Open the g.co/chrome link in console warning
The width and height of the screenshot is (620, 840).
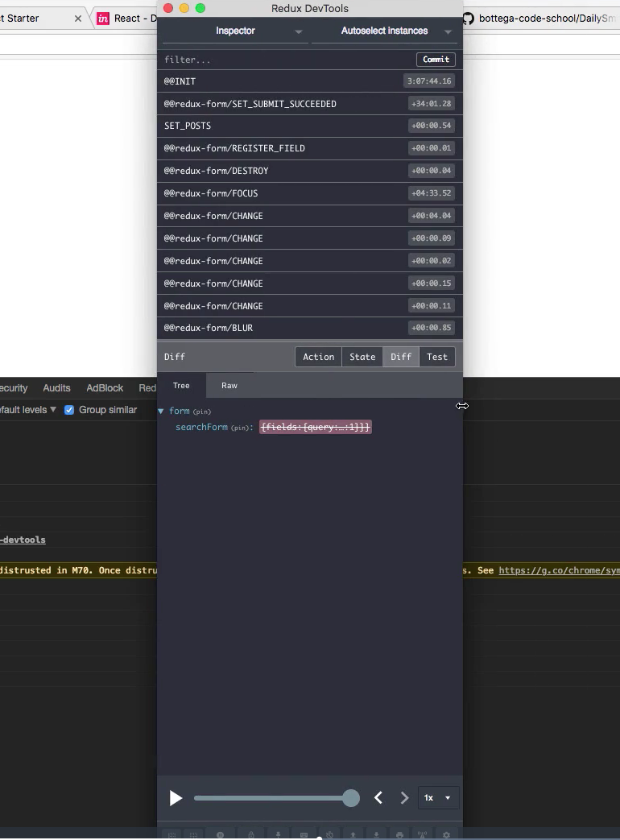(x=559, y=570)
